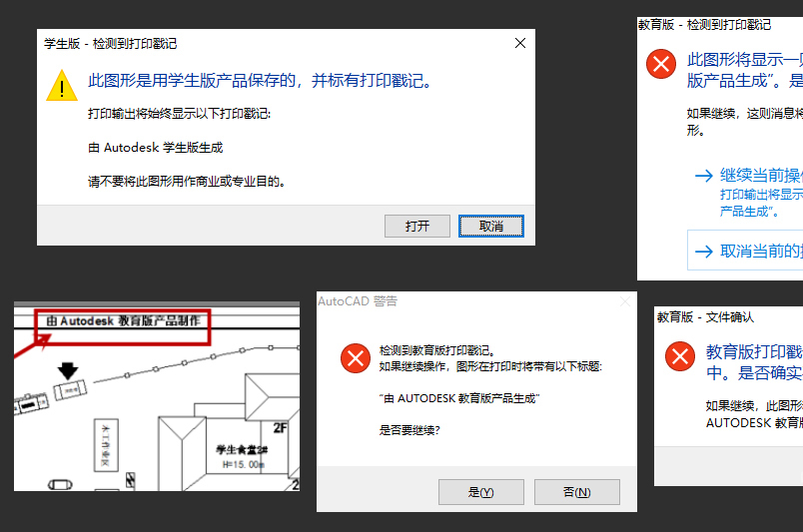This screenshot has height=532, width=803.
Task: Click text 请不要将此图形用作商业或专业目的。
Action: [187, 182]
